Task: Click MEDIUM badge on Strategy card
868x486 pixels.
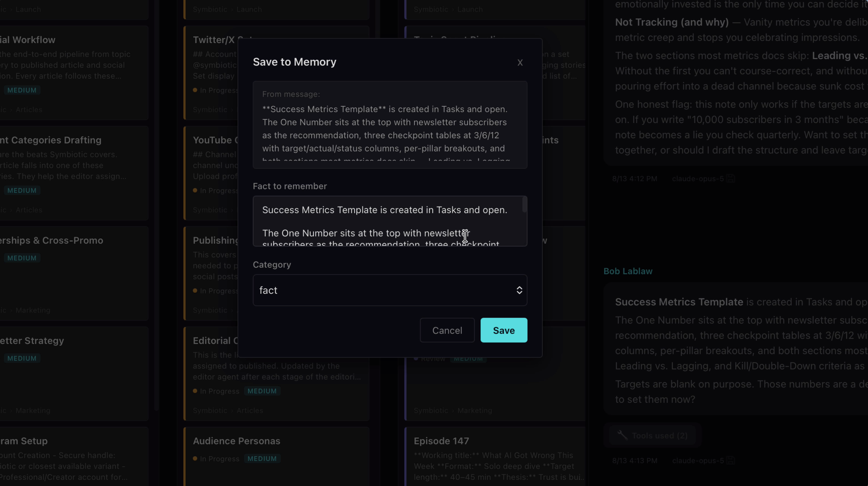Action: pyautogui.click(x=22, y=358)
